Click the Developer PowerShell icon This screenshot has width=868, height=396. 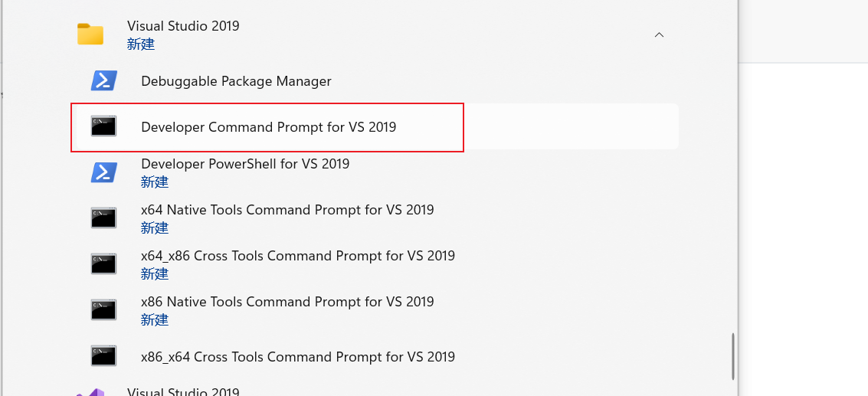[x=103, y=172]
